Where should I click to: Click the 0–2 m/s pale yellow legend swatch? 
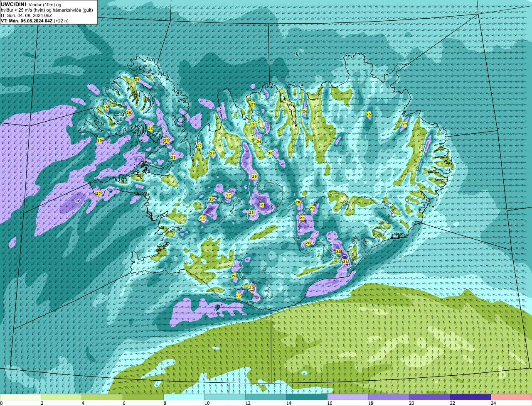[x=21, y=397]
